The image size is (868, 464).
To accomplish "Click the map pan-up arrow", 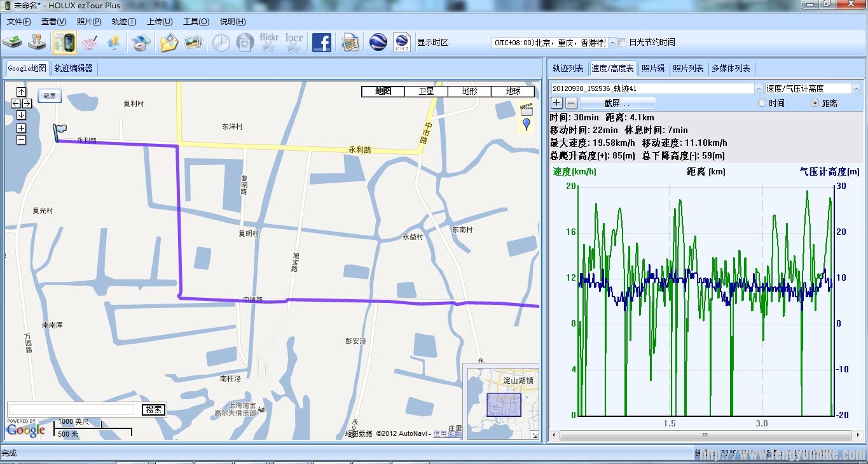I will [x=21, y=92].
